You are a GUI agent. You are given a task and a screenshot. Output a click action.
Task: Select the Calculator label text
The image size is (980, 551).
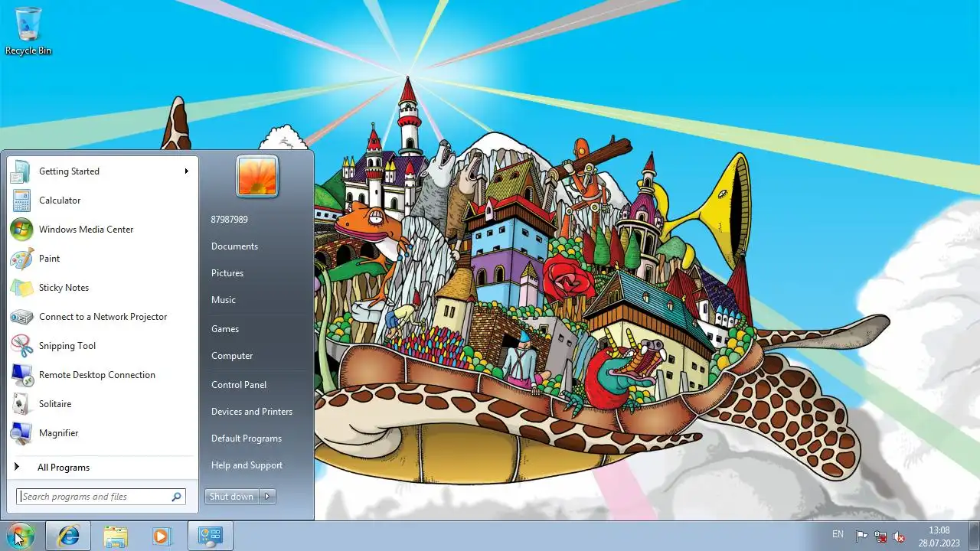pyautogui.click(x=60, y=201)
